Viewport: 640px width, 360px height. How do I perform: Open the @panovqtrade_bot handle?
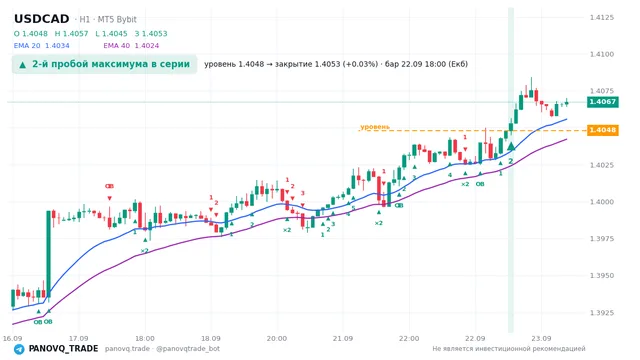[x=188, y=349]
